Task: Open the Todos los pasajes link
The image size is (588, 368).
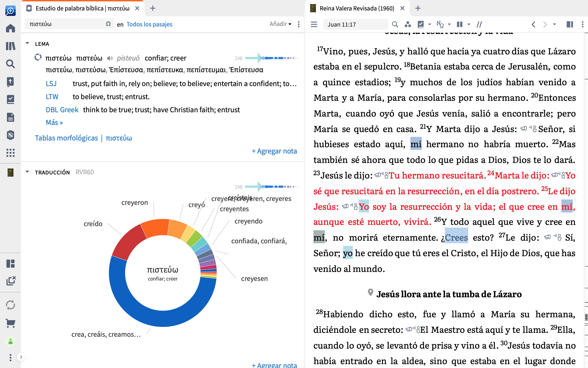Action: pos(149,24)
